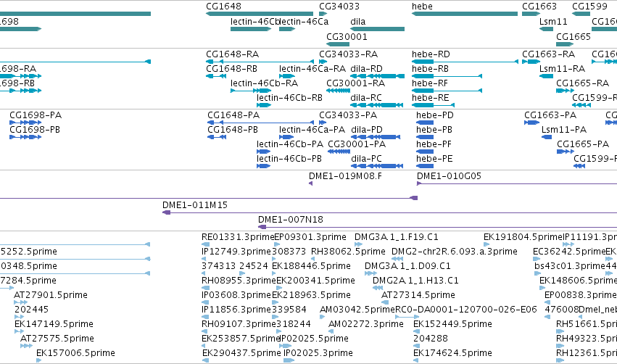Select the Lsm11 gene label
This screenshot has height=364, width=617.
(x=553, y=21)
